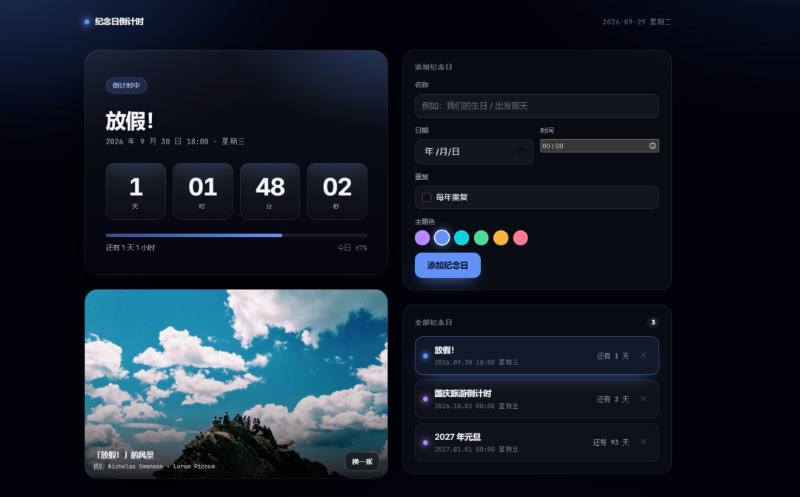This screenshot has width=800, height=497.
Task: Click the blue dot of the 放假! list item
Action: [426, 356]
